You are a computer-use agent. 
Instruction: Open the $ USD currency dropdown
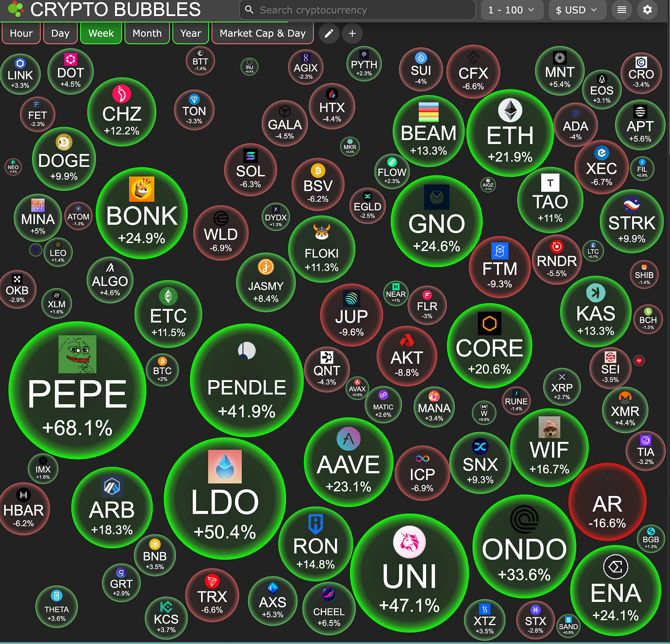pos(577,10)
